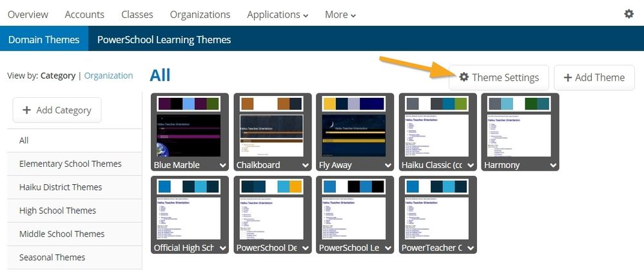This screenshot has height=273, width=644.
Task: Click the Harmony theme name
Action: 502,165
